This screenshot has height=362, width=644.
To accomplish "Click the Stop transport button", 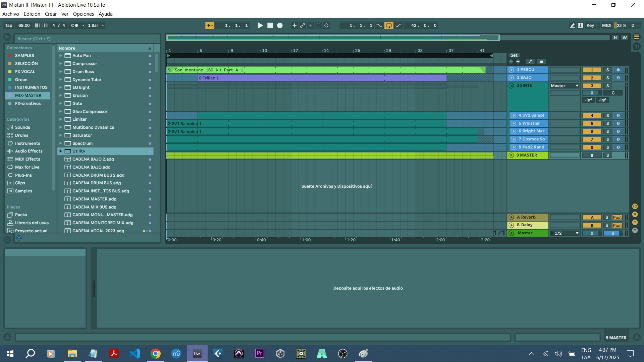I will 270,25.
